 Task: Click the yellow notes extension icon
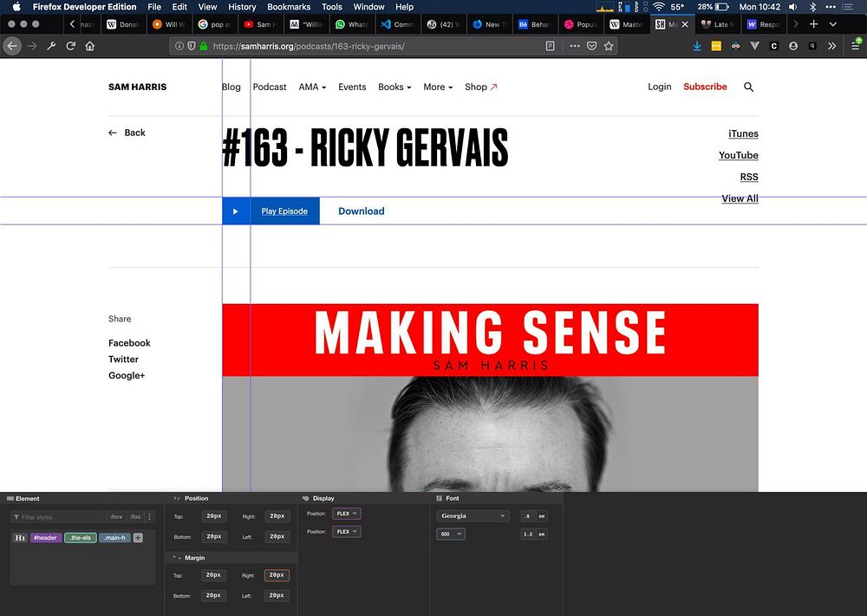click(716, 47)
